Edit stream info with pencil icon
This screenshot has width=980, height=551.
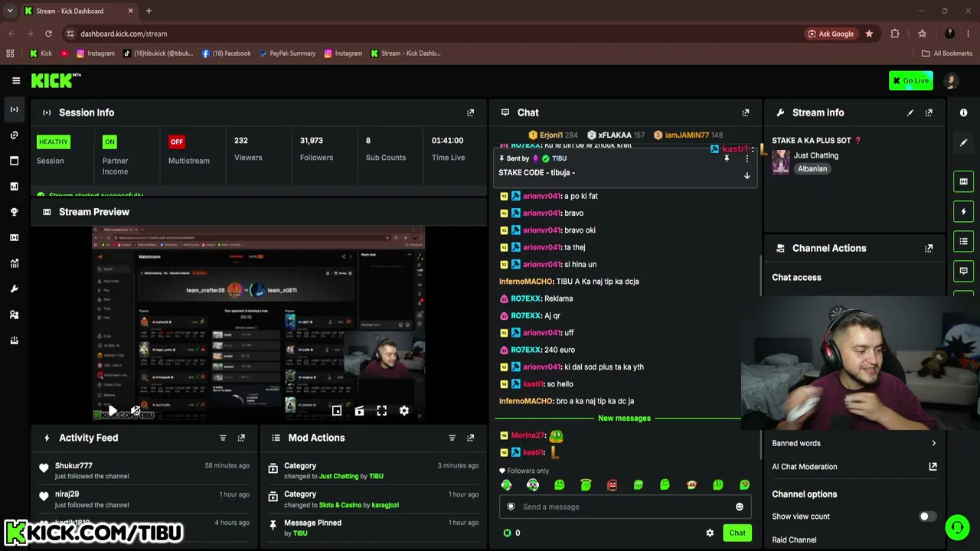coord(910,112)
